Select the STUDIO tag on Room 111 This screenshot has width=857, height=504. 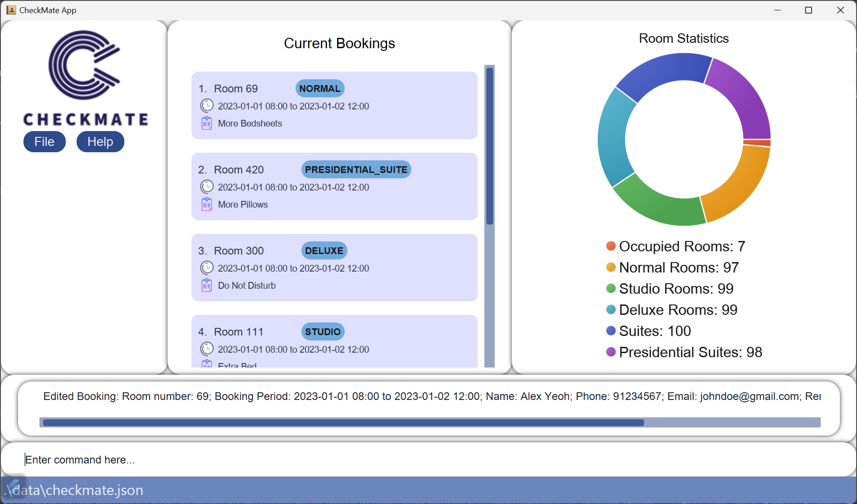pos(323,332)
